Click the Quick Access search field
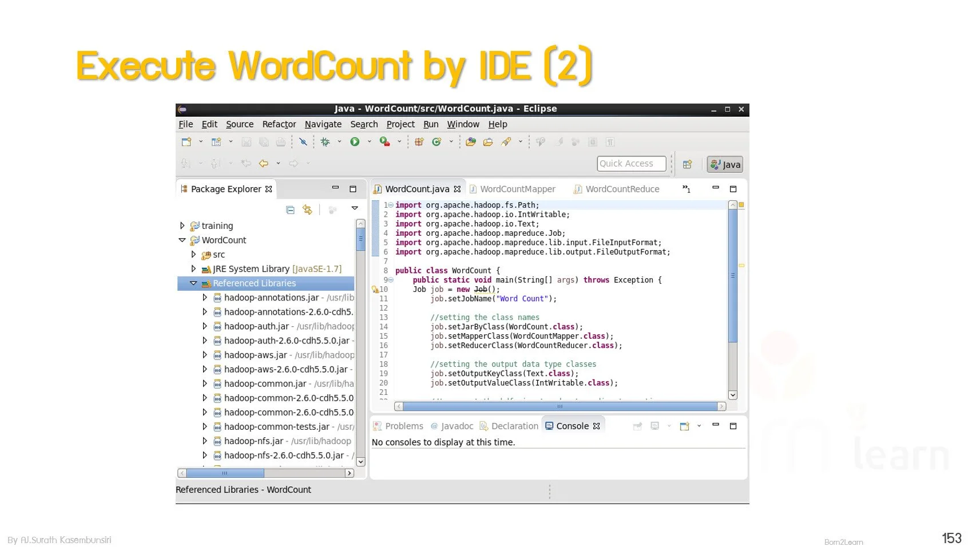This screenshot has height=550, width=980. coord(632,163)
